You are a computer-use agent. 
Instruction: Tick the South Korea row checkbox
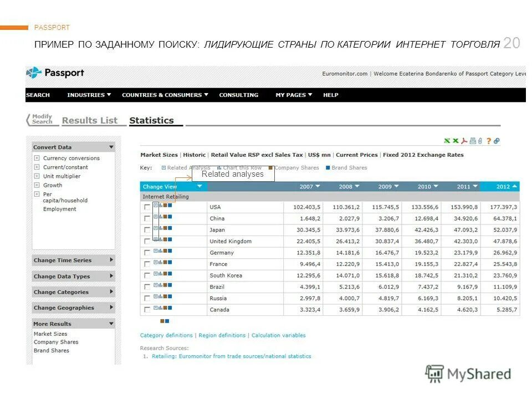[x=147, y=275]
